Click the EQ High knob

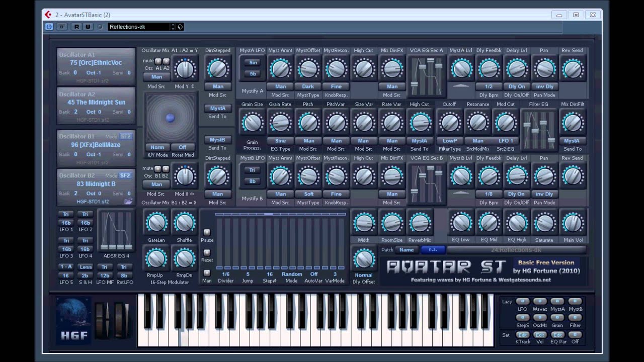[x=517, y=223]
